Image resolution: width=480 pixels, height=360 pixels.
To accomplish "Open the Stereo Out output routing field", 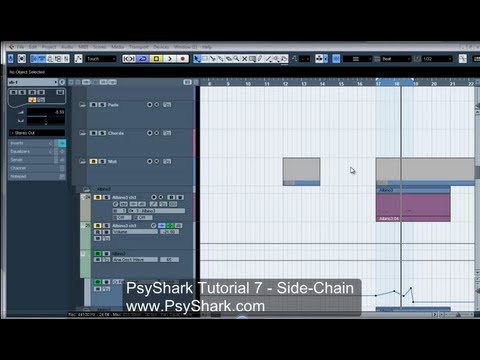I will click(x=37, y=133).
